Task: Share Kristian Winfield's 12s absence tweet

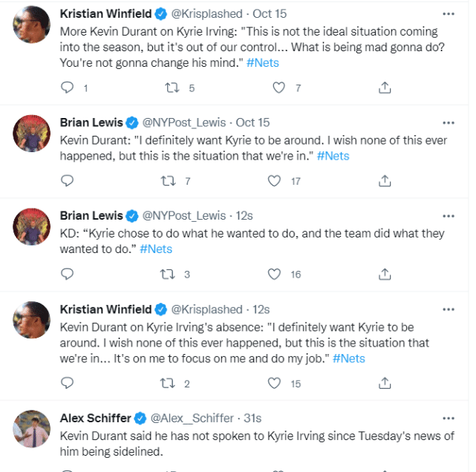Action: (385, 383)
